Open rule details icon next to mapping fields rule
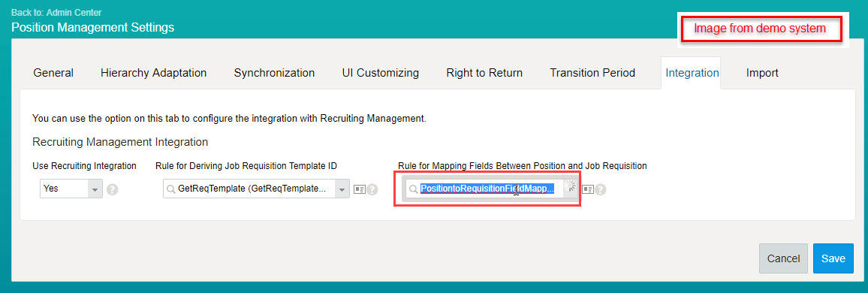The height and width of the screenshot is (293, 868). (588, 189)
